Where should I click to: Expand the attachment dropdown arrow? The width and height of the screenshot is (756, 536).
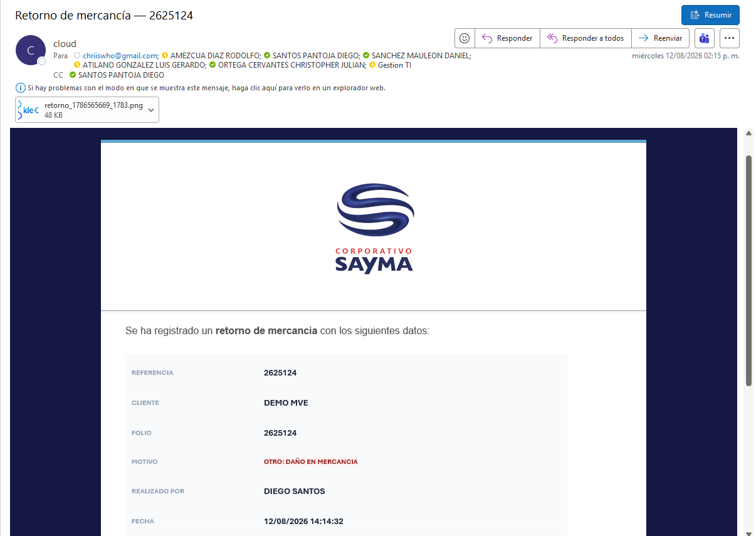click(x=150, y=110)
